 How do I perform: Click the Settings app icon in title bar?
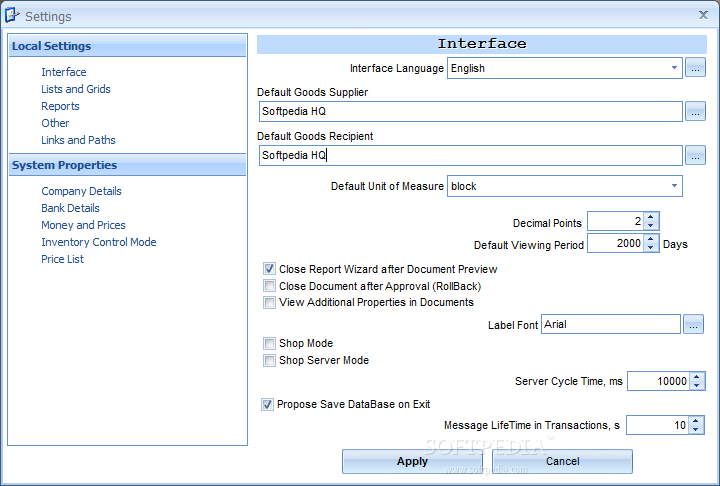[x=12, y=15]
